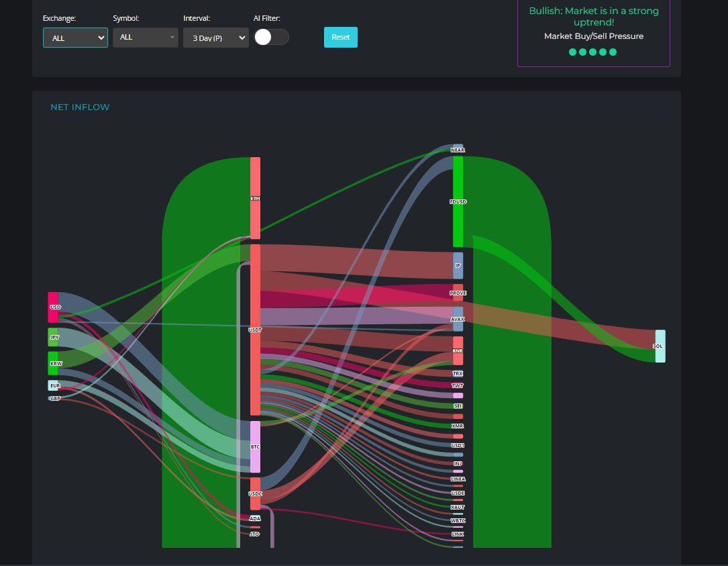Select the BTC node
This screenshot has height=566, width=728.
pos(255,446)
